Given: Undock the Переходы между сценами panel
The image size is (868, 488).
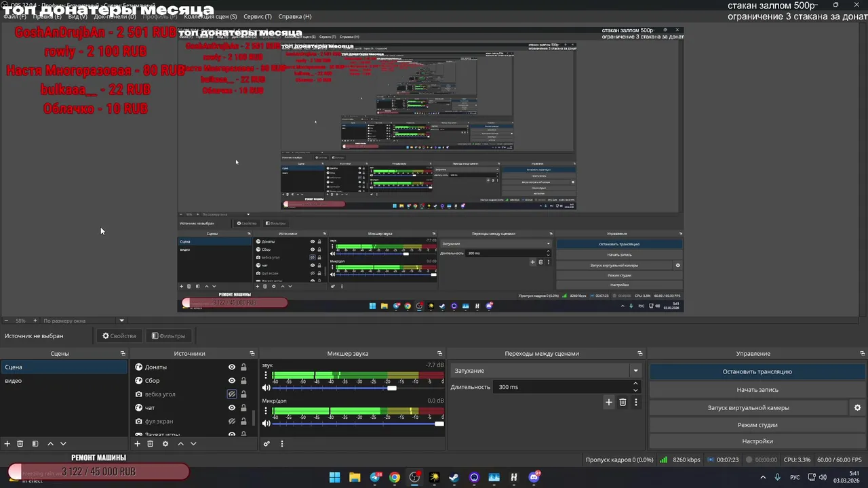Looking at the screenshot, I should click(639, 354).
